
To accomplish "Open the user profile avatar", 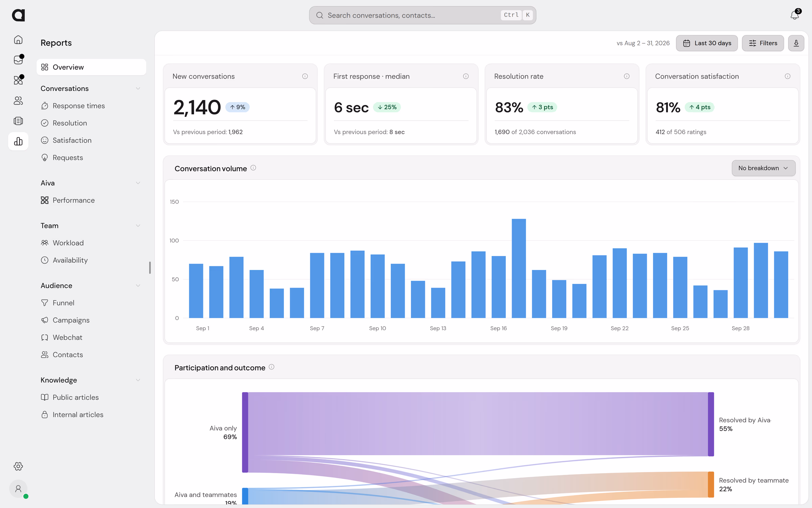I will (18, 489).
